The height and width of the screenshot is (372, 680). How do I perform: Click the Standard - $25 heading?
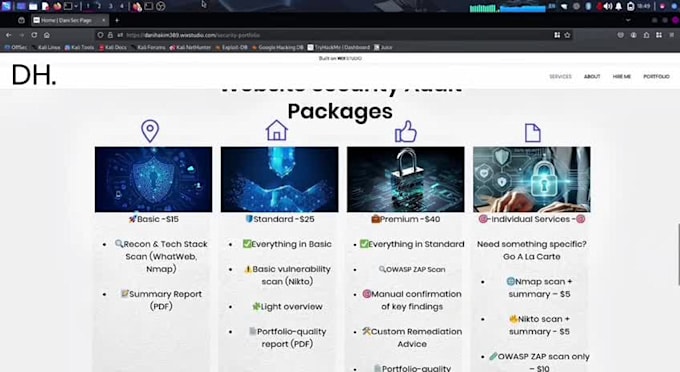[x=280, y=219]
